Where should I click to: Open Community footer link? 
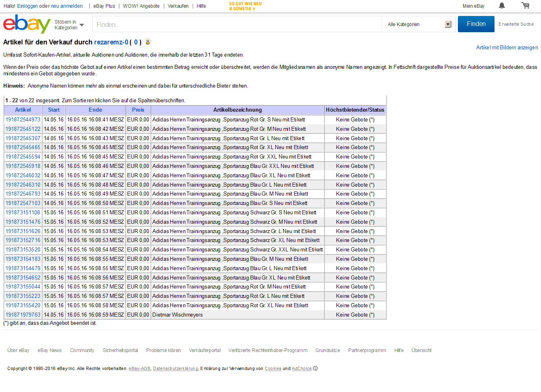pos(82,350)
